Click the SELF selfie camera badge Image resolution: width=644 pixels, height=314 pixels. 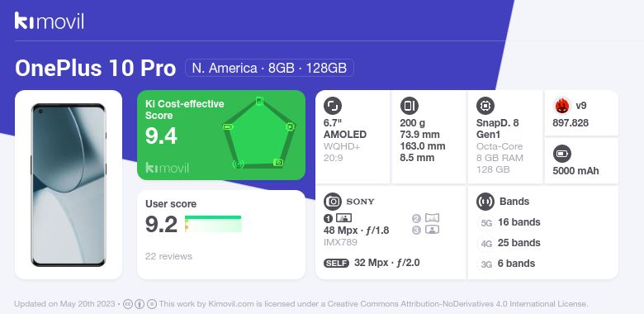click(336, 263)
